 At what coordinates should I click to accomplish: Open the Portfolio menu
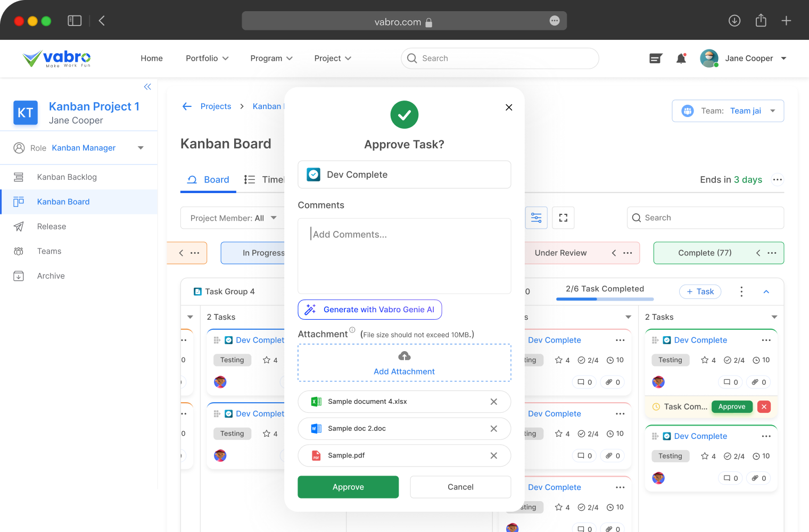pos(207,59)
